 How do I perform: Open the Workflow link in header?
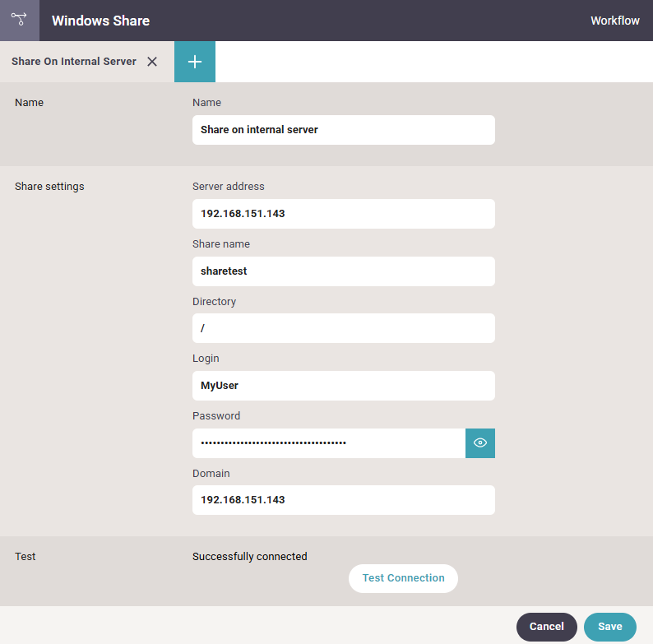[x=614, y=21]
